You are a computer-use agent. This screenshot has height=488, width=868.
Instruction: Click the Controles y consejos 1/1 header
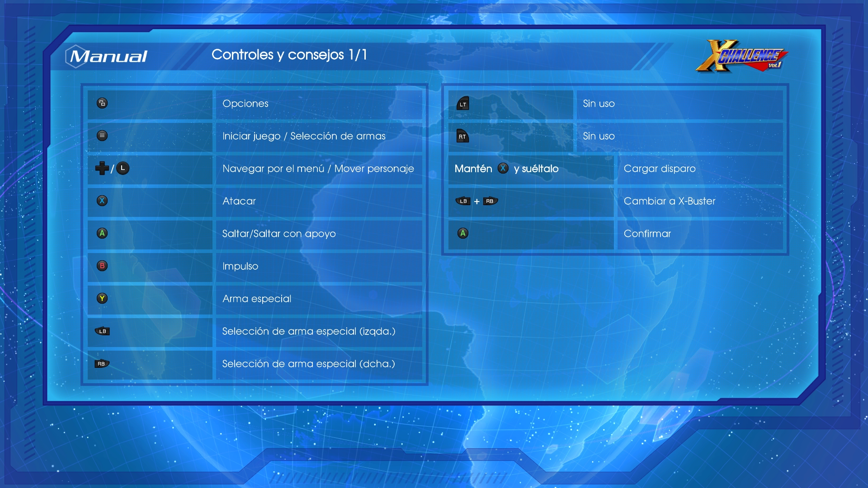point(289,55)
